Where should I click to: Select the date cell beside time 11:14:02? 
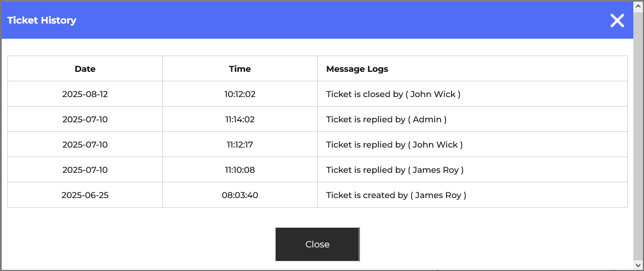click(x=85, y=120)
